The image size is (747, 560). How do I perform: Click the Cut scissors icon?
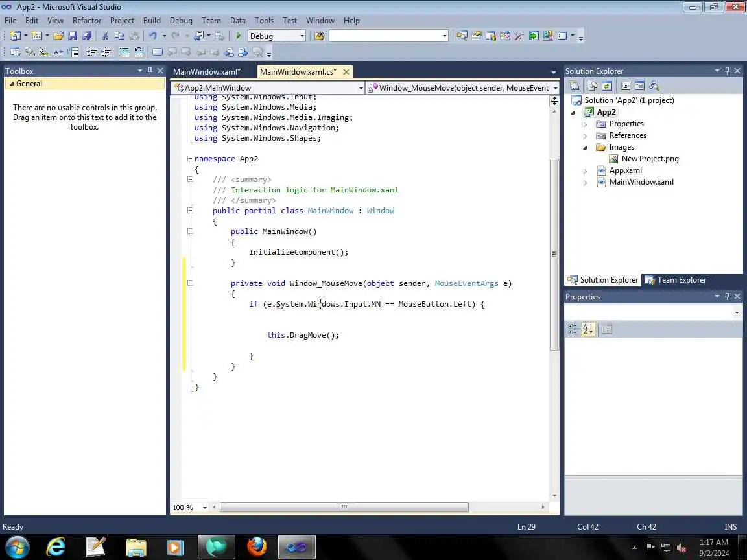(105, 36)
